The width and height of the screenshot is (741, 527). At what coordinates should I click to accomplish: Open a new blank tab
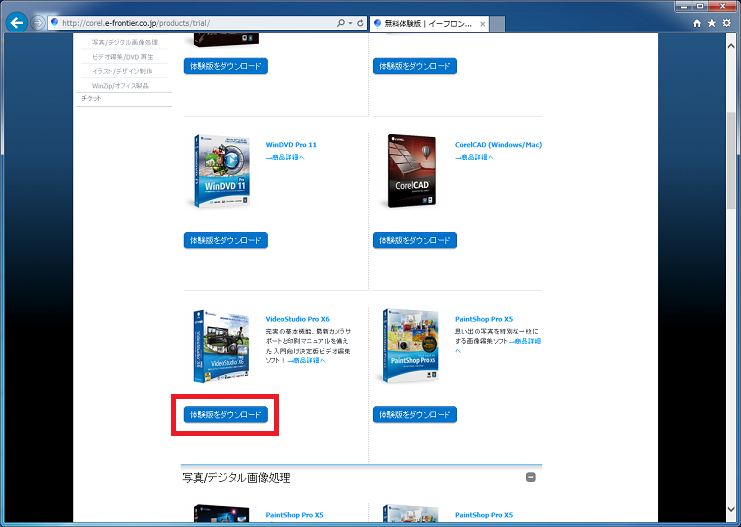click(x=497, y=24)
